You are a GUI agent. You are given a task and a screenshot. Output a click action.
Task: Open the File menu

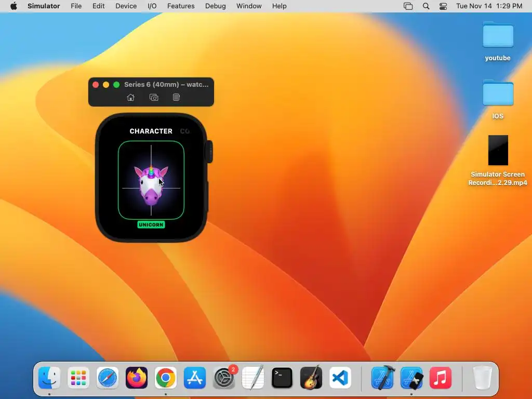(x=76, y=6)
